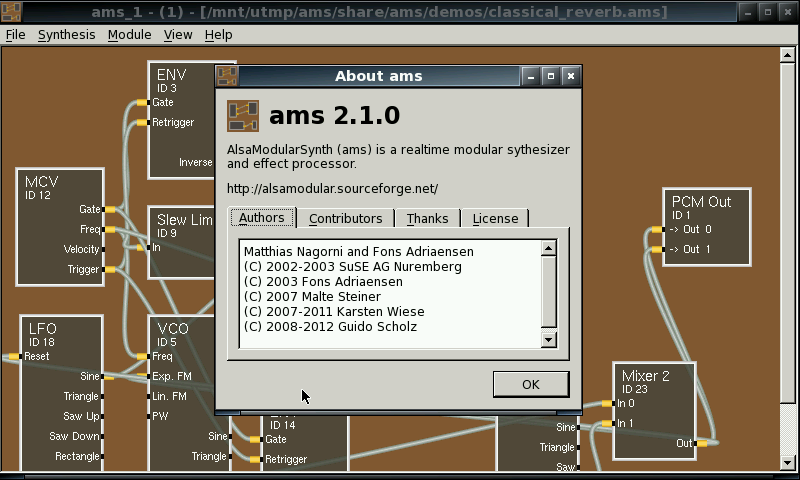800x480 pixels.
Task: Click the MCV Trigger output port
Action: pyautogui.click(x=110, y=269)
